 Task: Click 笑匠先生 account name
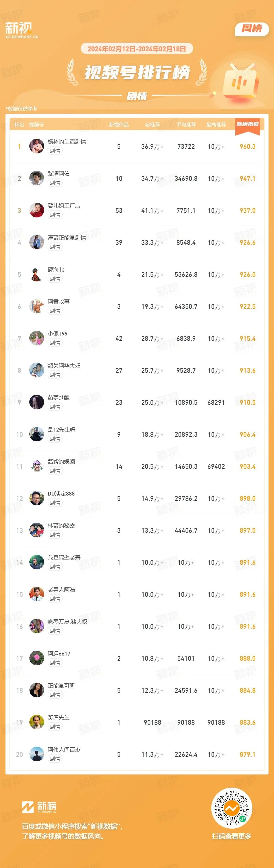click(58, 718)
